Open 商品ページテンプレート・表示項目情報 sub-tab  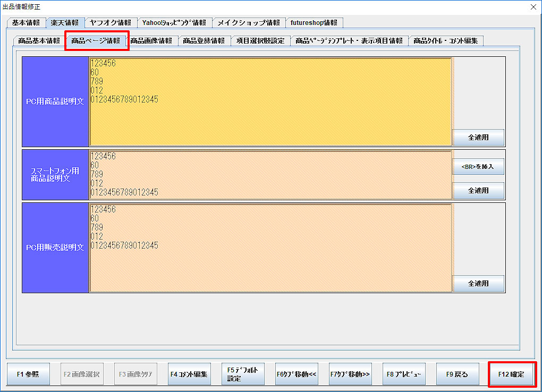coord(349,41)
